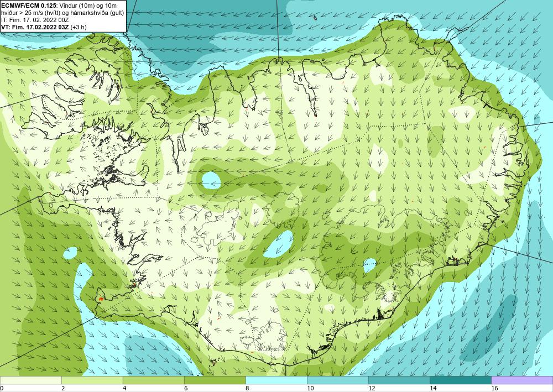Screen dimensions: 553x392
Task: Click the 12-14 m/s teal legend swatch
Action: (x=399, y=380)
